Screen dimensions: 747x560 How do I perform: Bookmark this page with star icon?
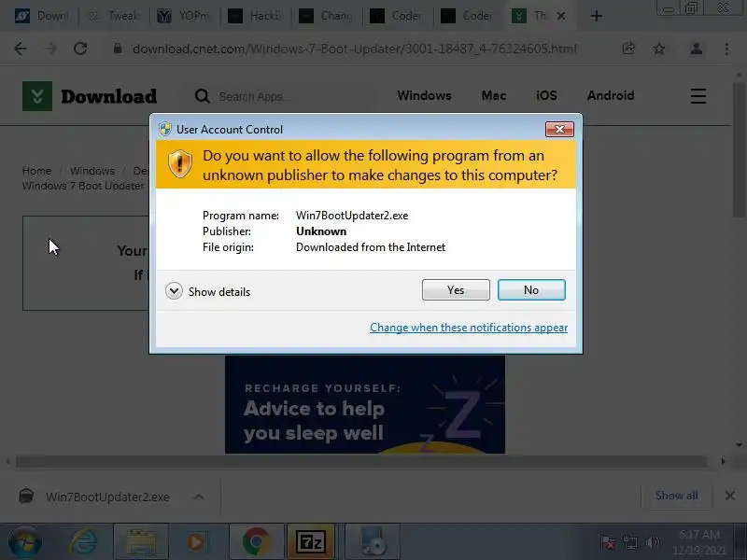659,49
